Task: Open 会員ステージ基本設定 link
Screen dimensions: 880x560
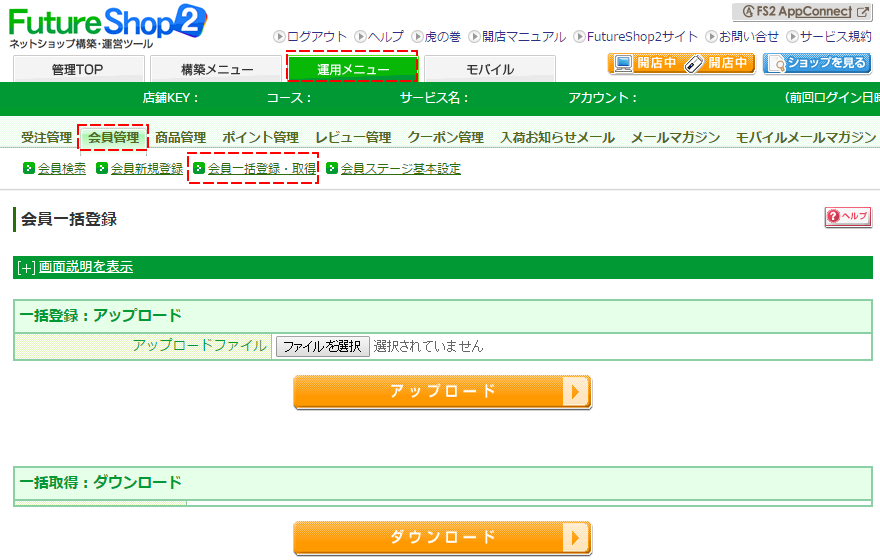Action: tap(401, 168)
